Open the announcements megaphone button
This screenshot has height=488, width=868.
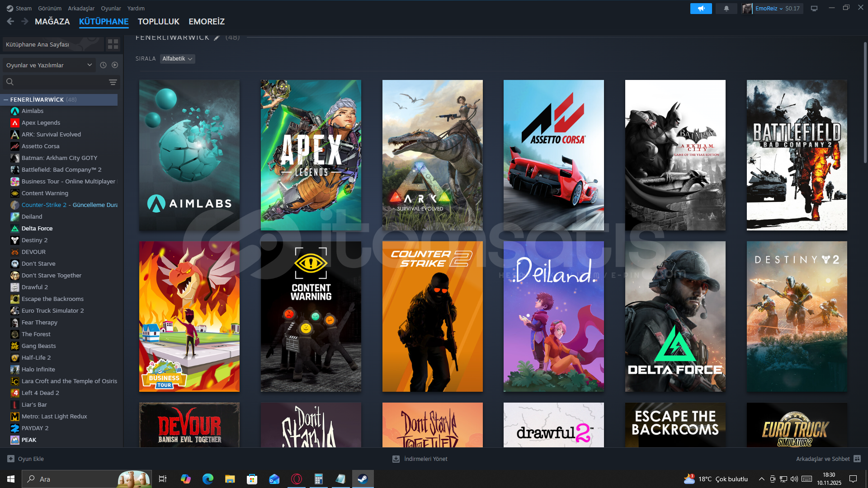pyautogui.click(x=701, y=9)
